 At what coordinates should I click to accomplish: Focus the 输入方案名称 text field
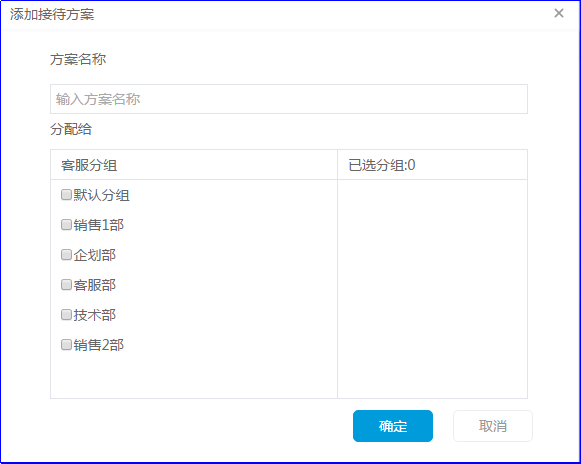(x=289, y=99)
